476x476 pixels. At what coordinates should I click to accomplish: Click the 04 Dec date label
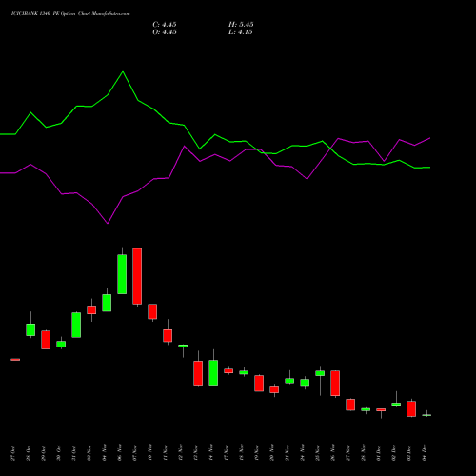425,453
